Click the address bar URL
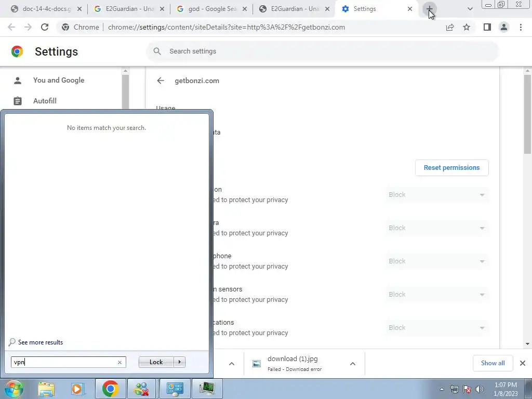 (227, 27)
